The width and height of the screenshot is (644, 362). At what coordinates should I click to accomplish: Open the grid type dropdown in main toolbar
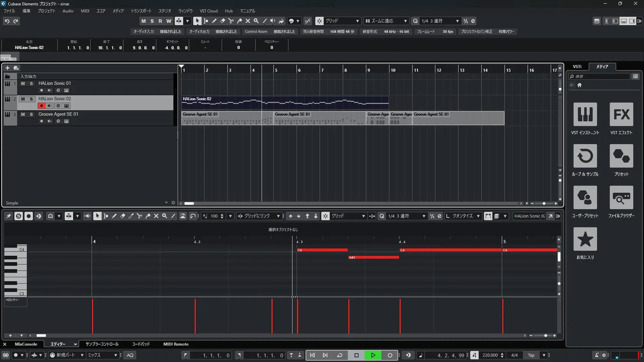coord(341,21)
